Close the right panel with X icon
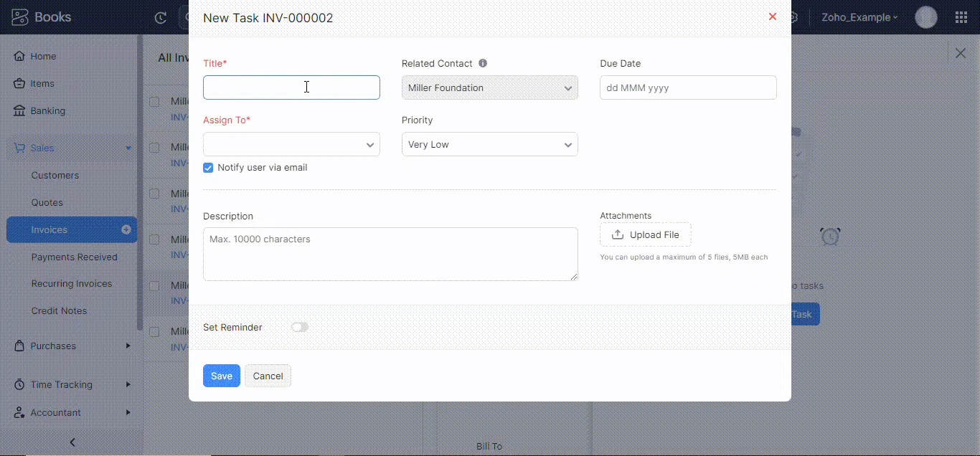 click(x=961, y=53)
